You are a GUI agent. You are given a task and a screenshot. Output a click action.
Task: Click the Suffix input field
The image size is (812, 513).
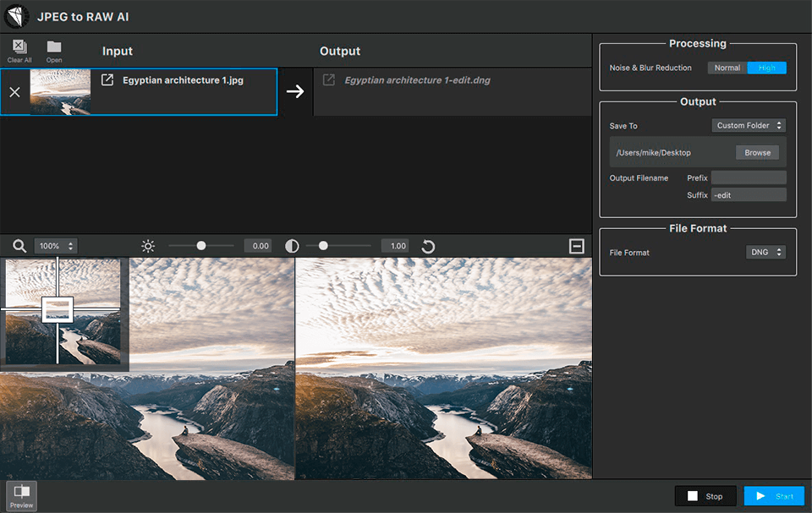pyautogui.click(x=749, y=195)
